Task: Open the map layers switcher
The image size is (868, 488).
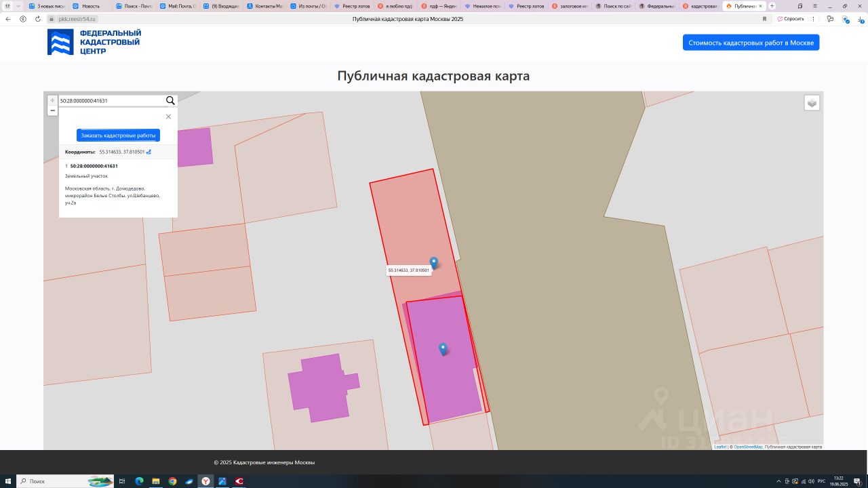Action: (812, 103)
